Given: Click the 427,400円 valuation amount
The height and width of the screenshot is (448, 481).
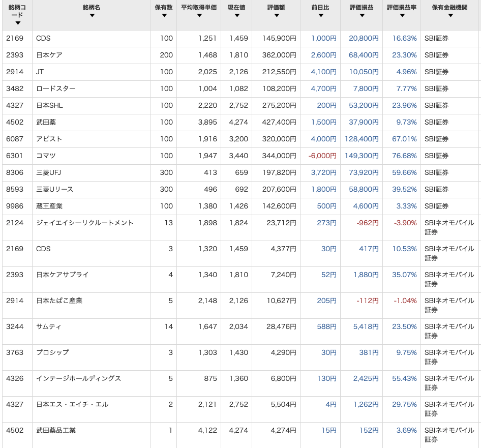Looking at the screenshot, I should (279, 122).
